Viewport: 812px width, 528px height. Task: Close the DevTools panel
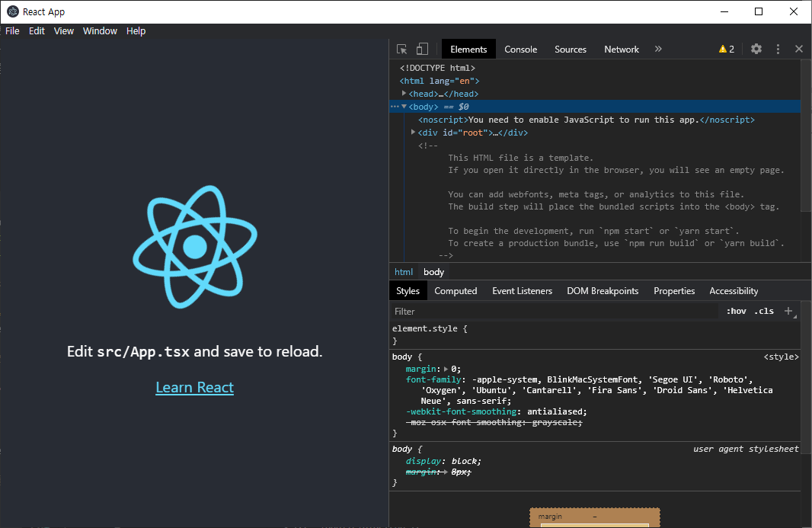pos(799,49)
